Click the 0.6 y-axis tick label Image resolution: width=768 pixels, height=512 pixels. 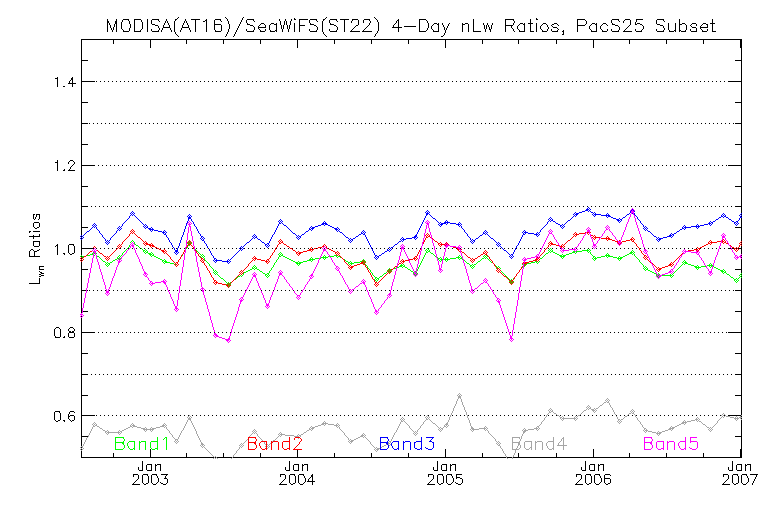[65, 416]
